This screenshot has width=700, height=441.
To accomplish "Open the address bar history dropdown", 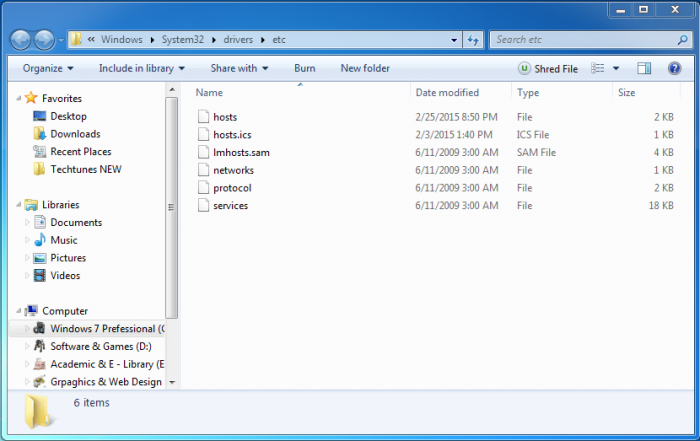I will pos(454,40).
